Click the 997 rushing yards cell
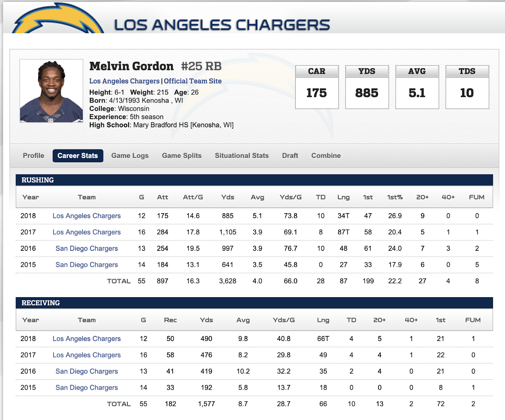Image resolution: width=505 pixels, height=420 pixels. (228, 249)
